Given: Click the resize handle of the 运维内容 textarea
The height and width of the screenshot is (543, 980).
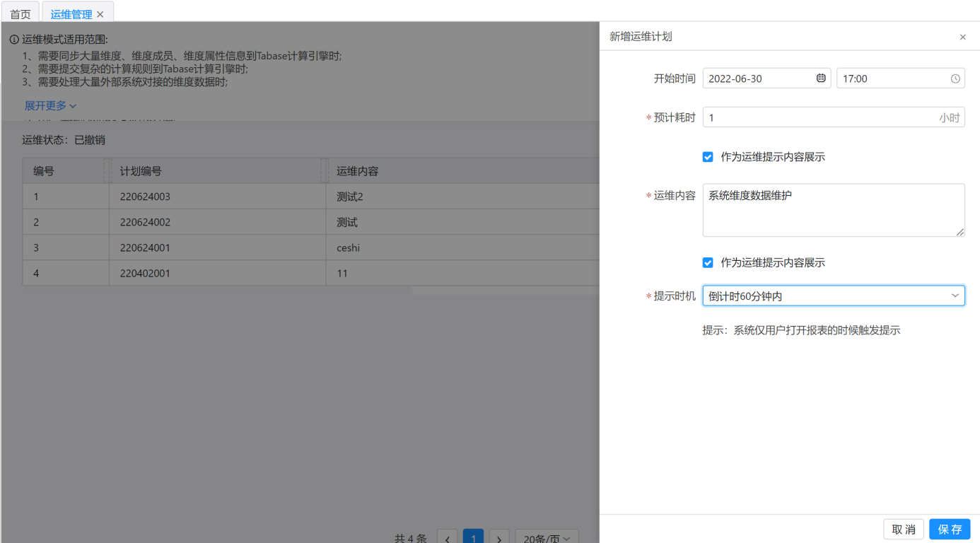Looking at the screenshot, I should [x=960, y=232].
